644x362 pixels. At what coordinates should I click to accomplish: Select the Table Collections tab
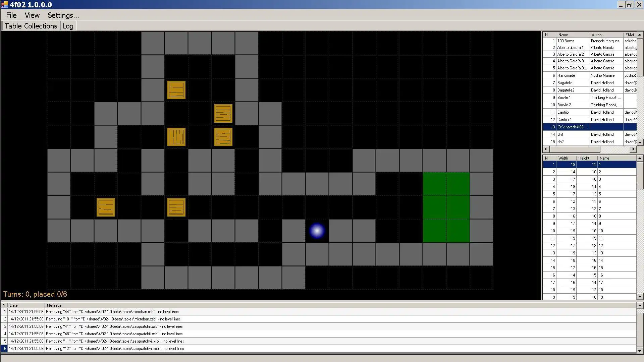31,25
